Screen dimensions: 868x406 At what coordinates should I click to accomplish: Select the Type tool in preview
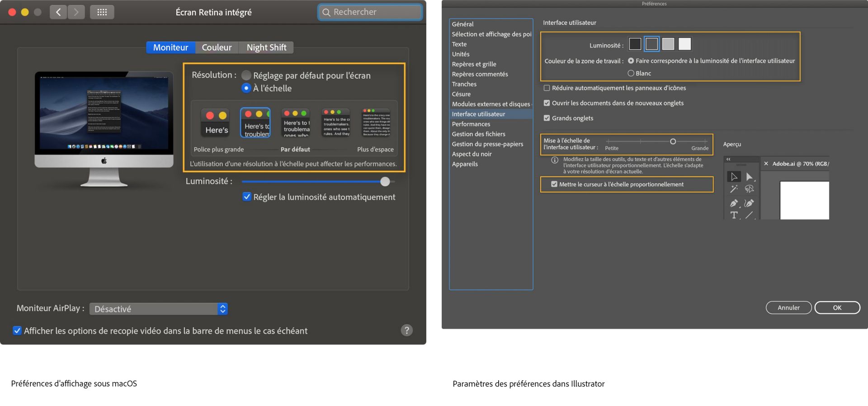point(734,215)
